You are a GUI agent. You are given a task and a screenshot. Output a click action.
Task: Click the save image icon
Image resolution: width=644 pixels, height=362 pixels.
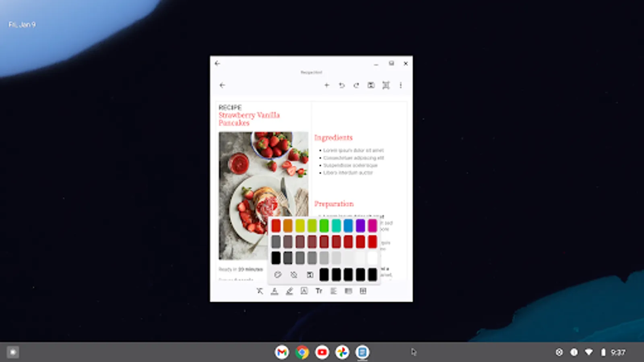[x=371, y=85]
